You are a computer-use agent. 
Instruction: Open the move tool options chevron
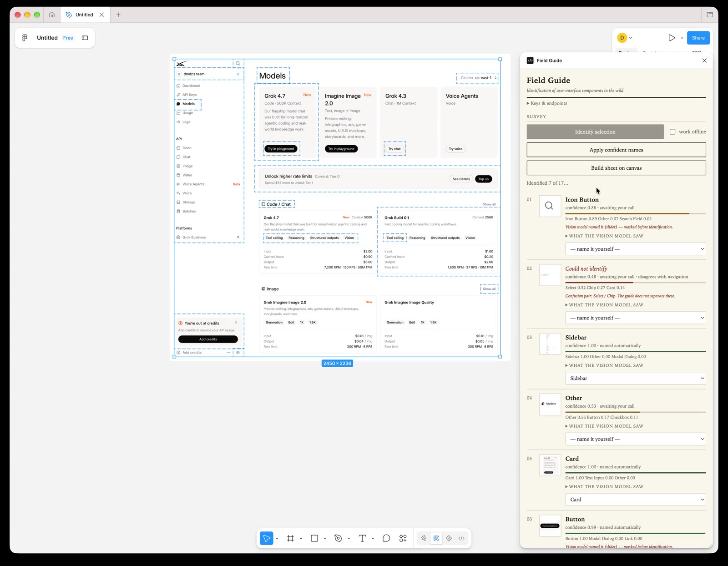[x=277, y=539]
